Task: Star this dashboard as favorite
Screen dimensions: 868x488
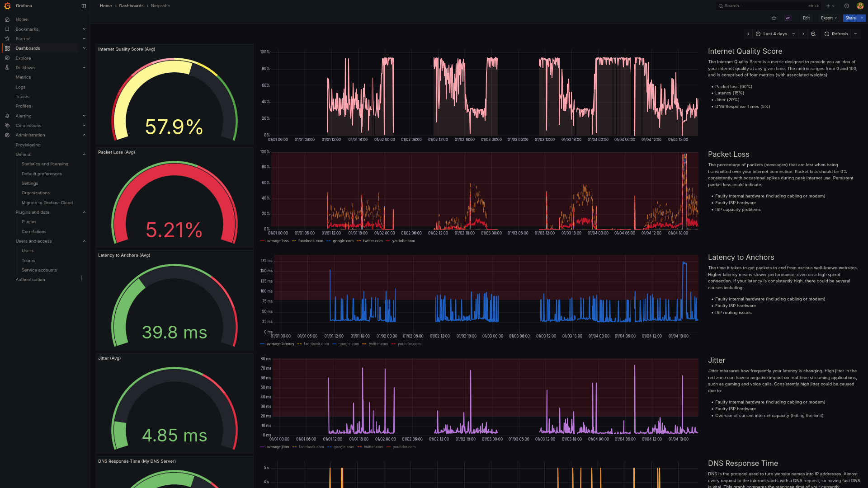Action: 774,18
